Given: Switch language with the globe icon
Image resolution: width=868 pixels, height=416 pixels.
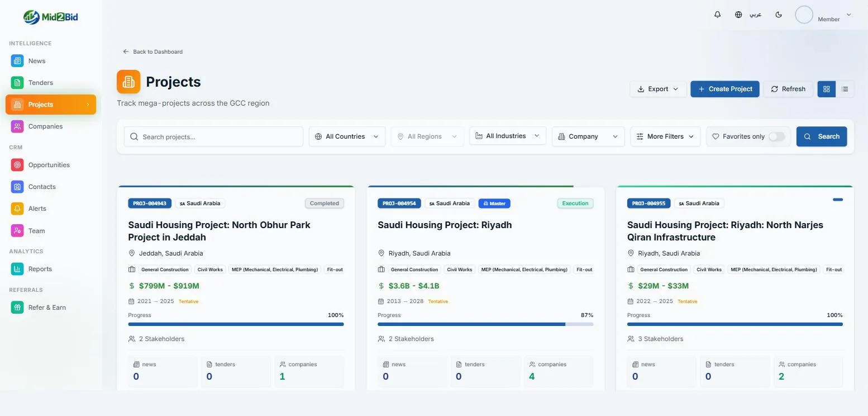Looking at the screenshot, I should click(738, 15).
